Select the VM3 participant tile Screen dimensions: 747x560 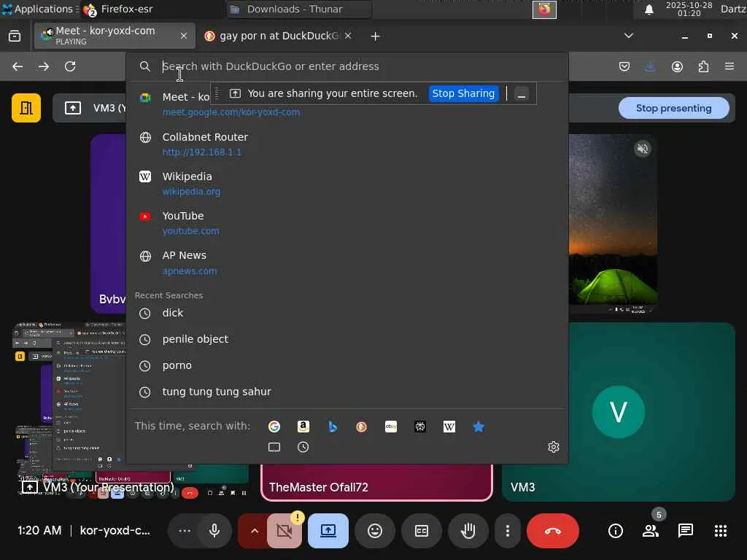coord(619,412)
